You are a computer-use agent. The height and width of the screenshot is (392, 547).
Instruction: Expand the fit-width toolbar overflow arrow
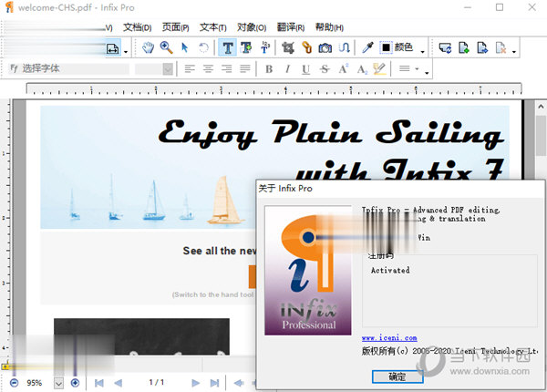click(x=126, y=52)
